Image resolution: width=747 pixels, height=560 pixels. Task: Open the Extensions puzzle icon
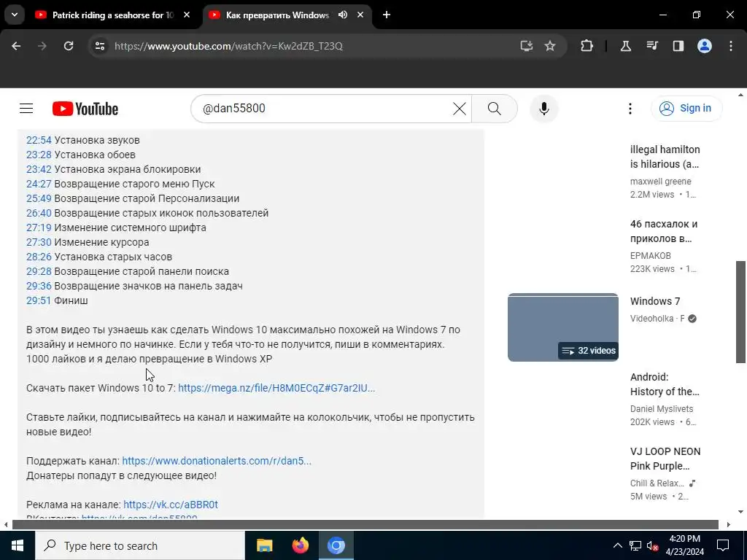pyautogui.click(x=587, y=46)
